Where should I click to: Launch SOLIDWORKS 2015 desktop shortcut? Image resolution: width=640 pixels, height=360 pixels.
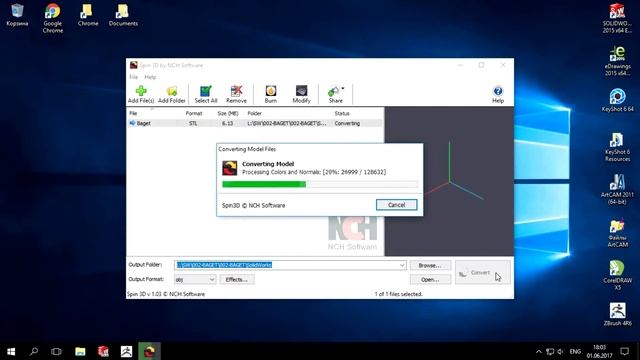click(617, 18)
